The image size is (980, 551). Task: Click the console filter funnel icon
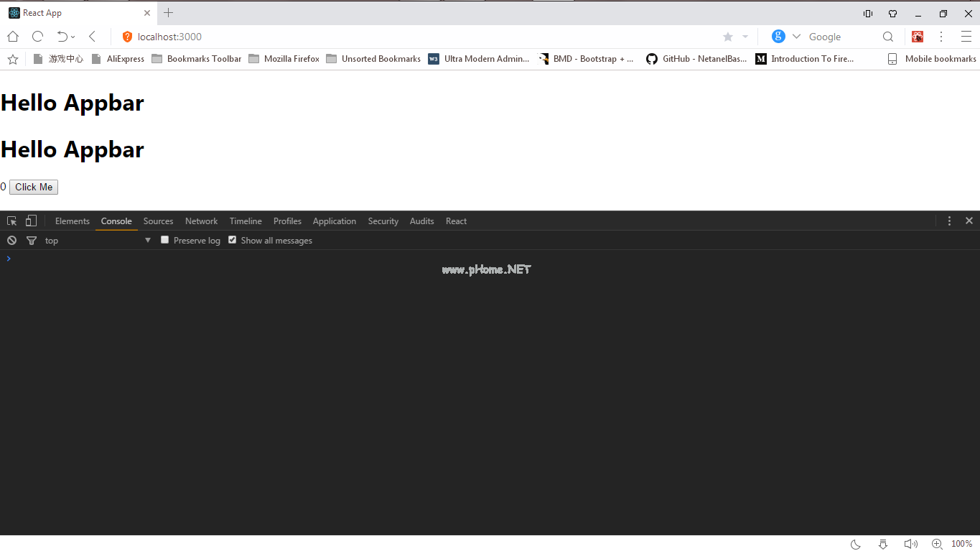click(x=31, y=241)
